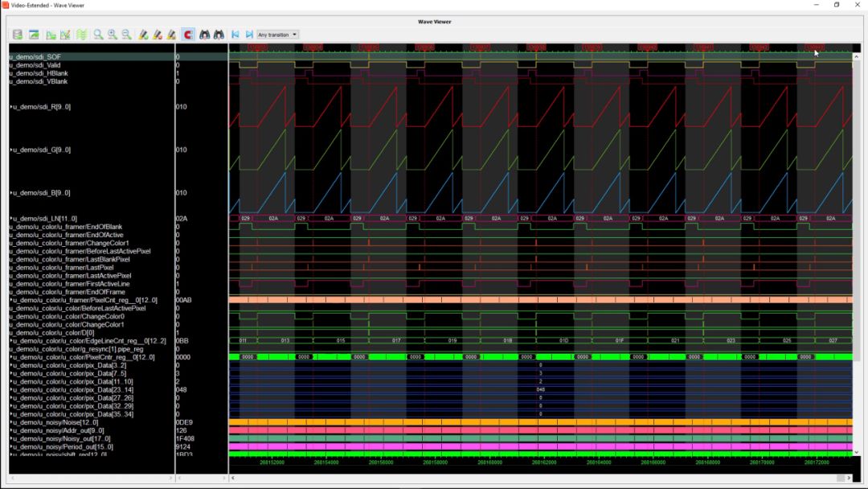Click the database signals icon in toolbar
The height and width of the screenshot is (489, 868).
point(18,35)
